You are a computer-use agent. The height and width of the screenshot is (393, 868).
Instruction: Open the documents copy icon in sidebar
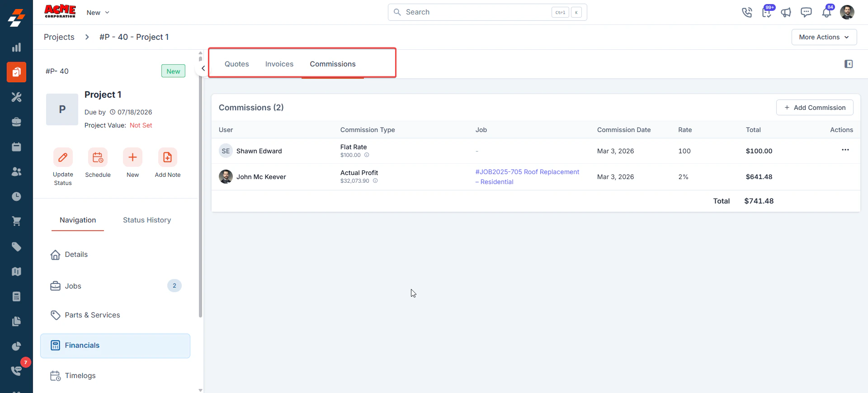16,321
